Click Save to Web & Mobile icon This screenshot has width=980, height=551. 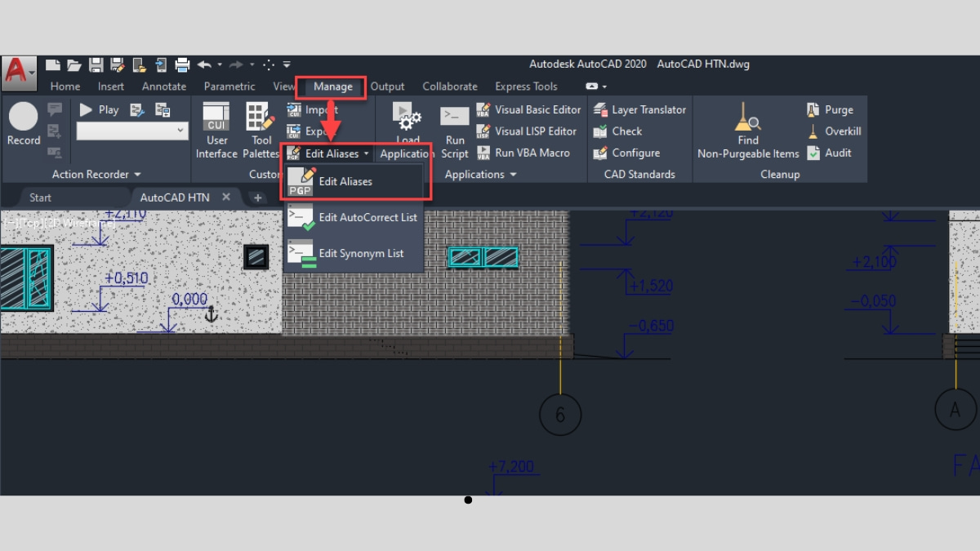[x=161, y=64]
